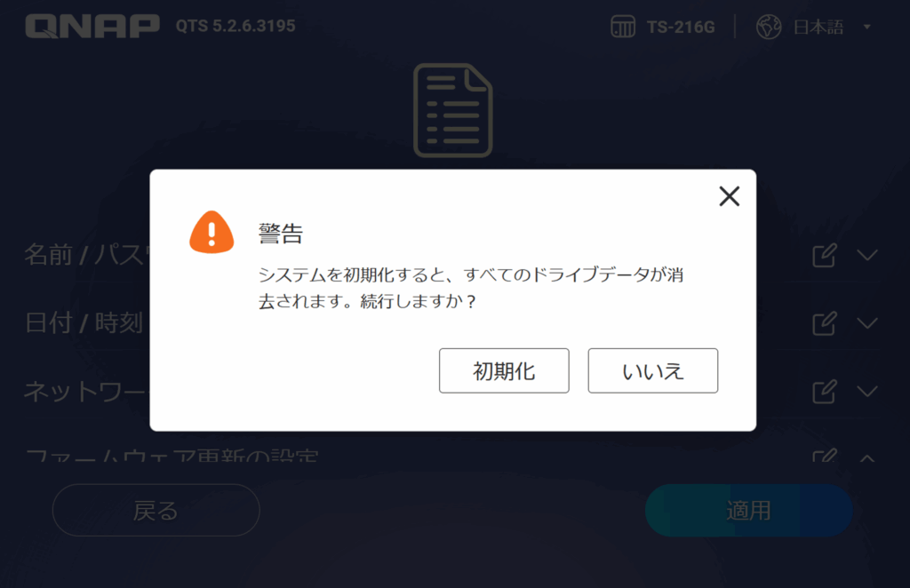Image resolution: width=910 pixels, height=588 pixels.
Task: Click the globe language icon
Action: click(769, 27)
